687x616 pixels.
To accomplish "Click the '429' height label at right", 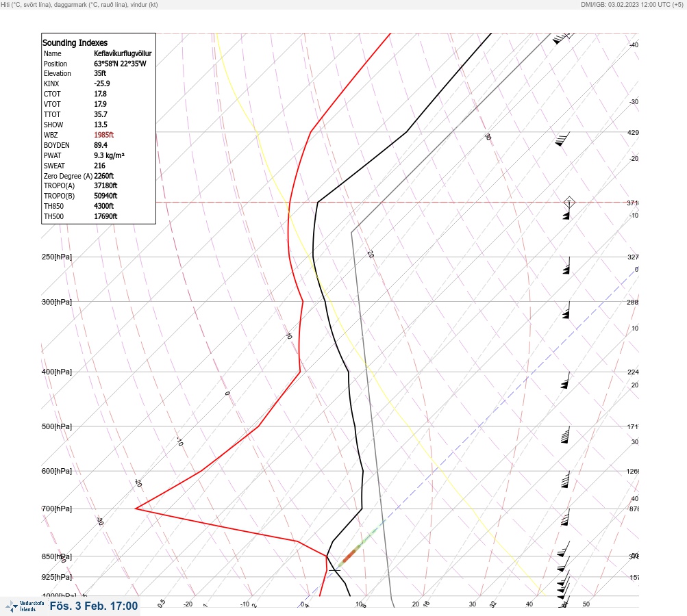I will [633, 132].
